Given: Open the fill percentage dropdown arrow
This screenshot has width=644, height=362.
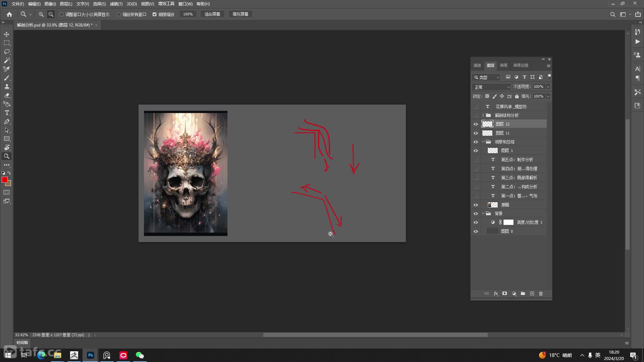Looking at the screenshot, I should [548, 97].
